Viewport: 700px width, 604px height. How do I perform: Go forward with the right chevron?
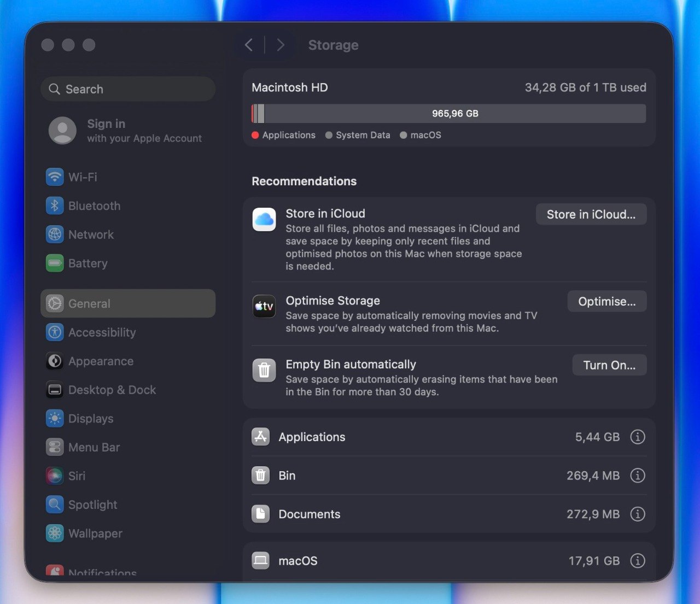click(x=281, y=45)
